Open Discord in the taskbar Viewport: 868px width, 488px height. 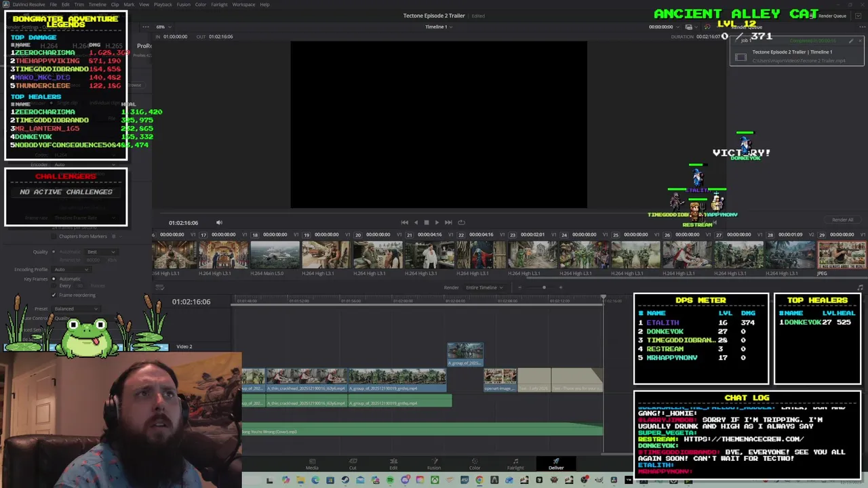[405, 481]
